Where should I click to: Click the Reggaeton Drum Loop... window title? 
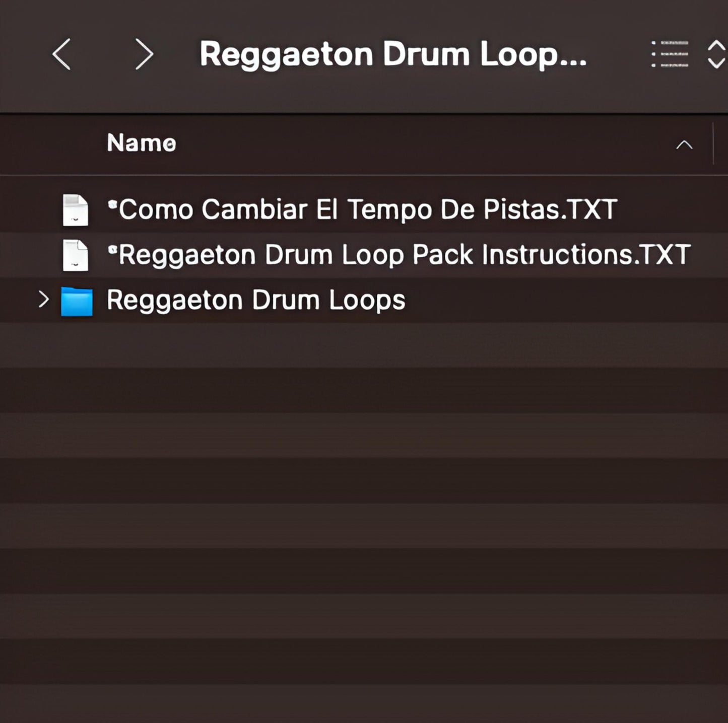(393, 54)
